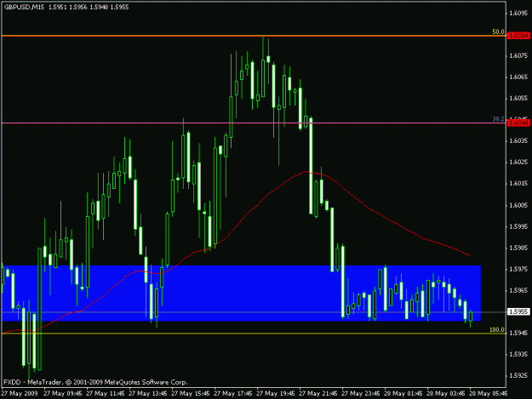Viewport: 532px width, 399px height.
Task: Click the current price tag 1.5955
Action: click(518, 311)
